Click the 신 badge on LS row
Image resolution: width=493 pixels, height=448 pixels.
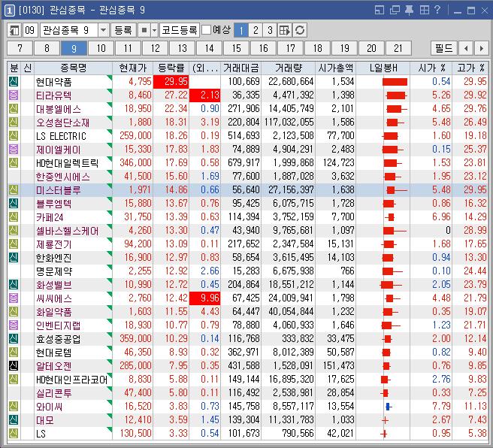click(14, 433)
